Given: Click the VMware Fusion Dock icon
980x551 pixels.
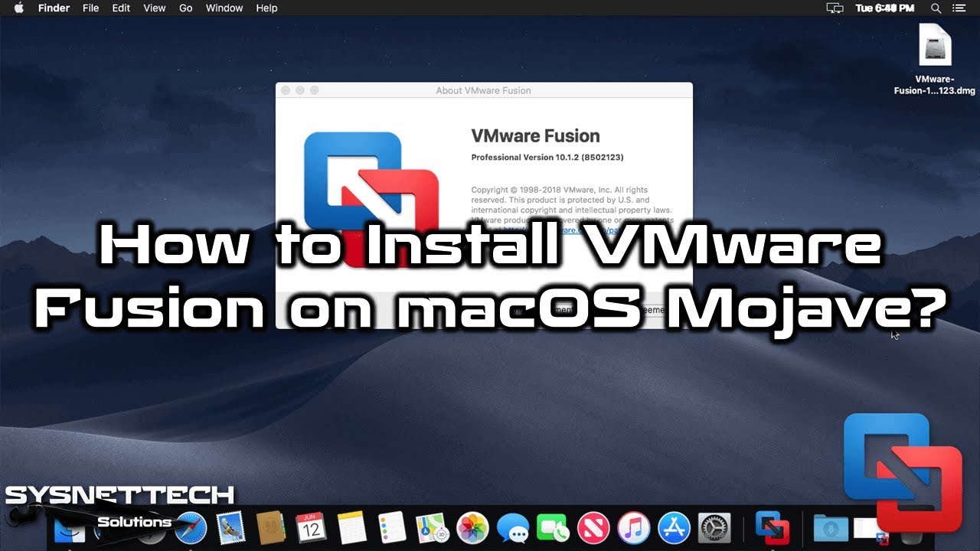Looking at the screenshot, I should (x=772, y=528).
